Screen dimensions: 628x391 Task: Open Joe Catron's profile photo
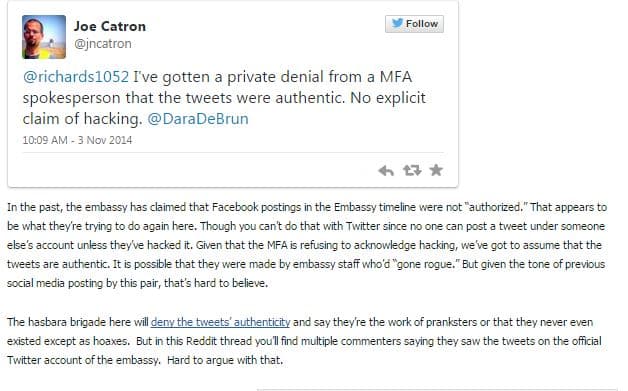click(44, 37)
